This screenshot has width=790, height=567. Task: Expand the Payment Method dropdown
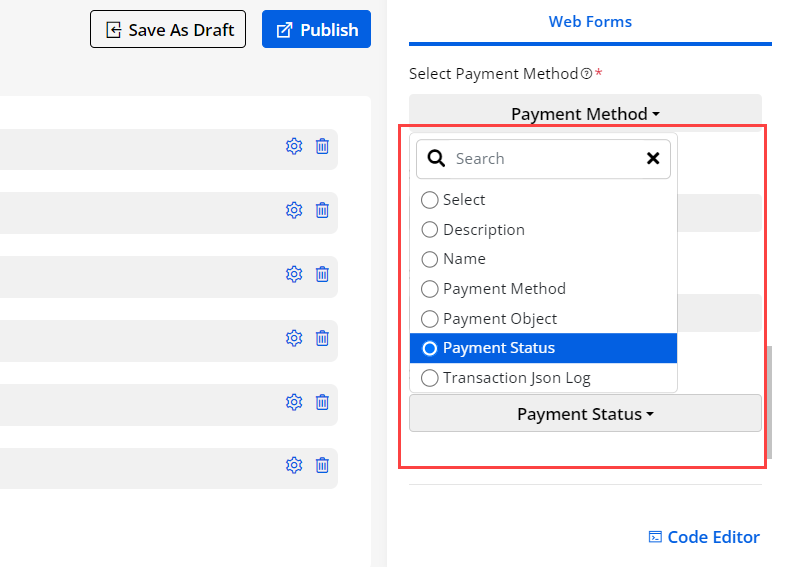pyautogui.click(x=585, y=114)
